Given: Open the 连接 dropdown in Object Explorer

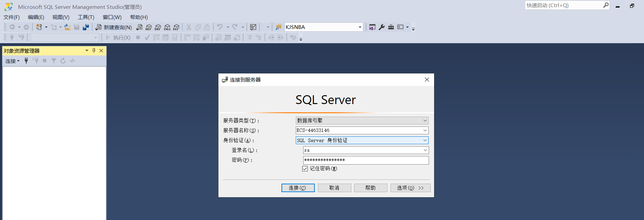Looking at the screenshot, I should [12, 61].
